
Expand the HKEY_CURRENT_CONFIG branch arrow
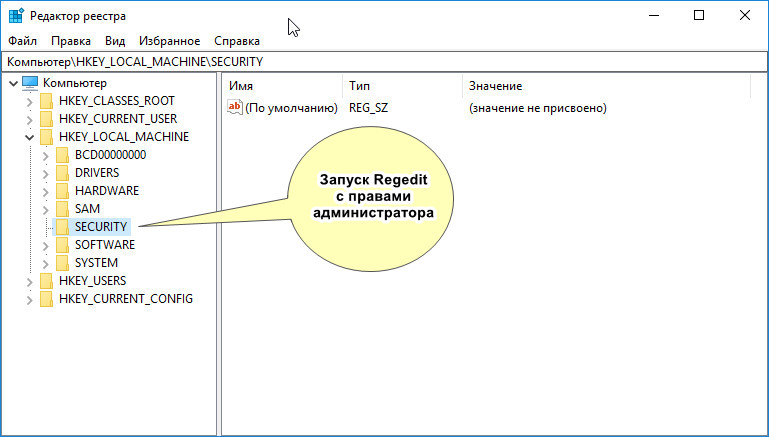coord(29,300)
